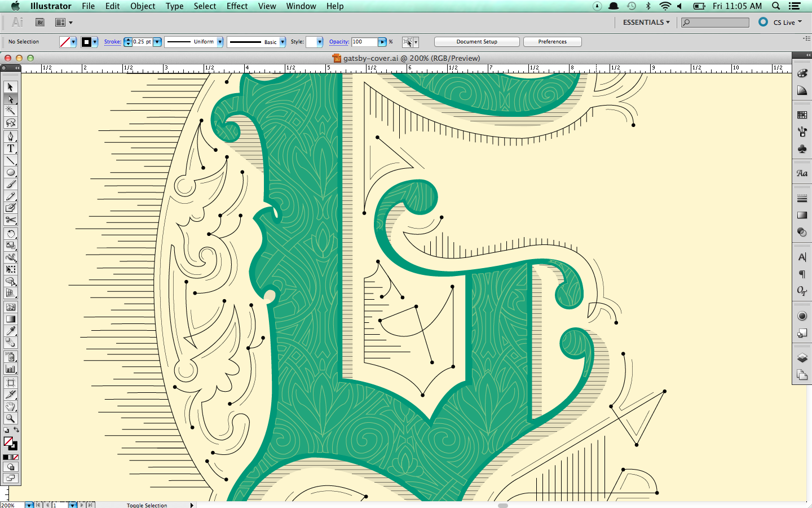
Task: Select the Scissors tool
Action: point(10,220)
